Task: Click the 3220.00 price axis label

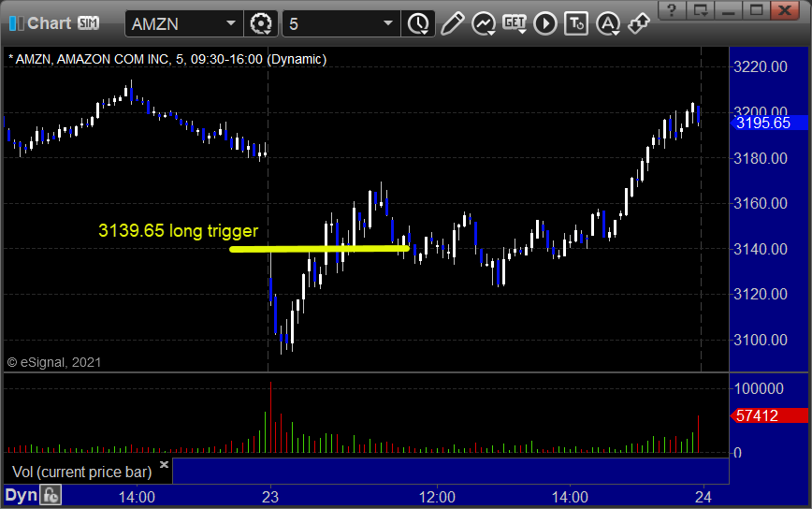Action: [x=761, y=66]
